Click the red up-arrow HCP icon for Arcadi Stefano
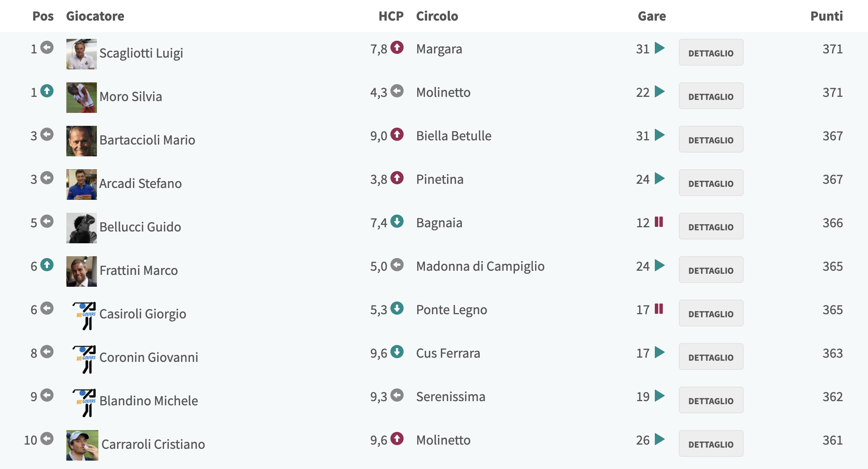This screenshot has height=469, width=868. point(397,178)
